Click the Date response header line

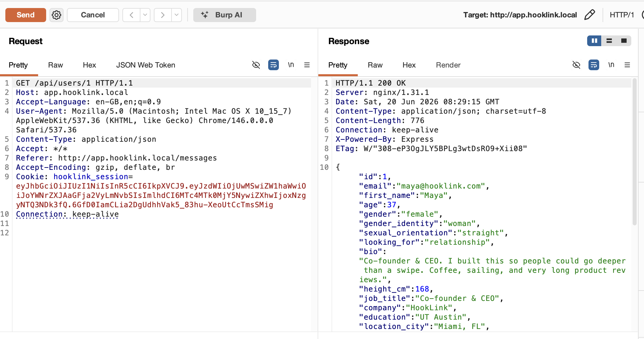tap(417, 102)
